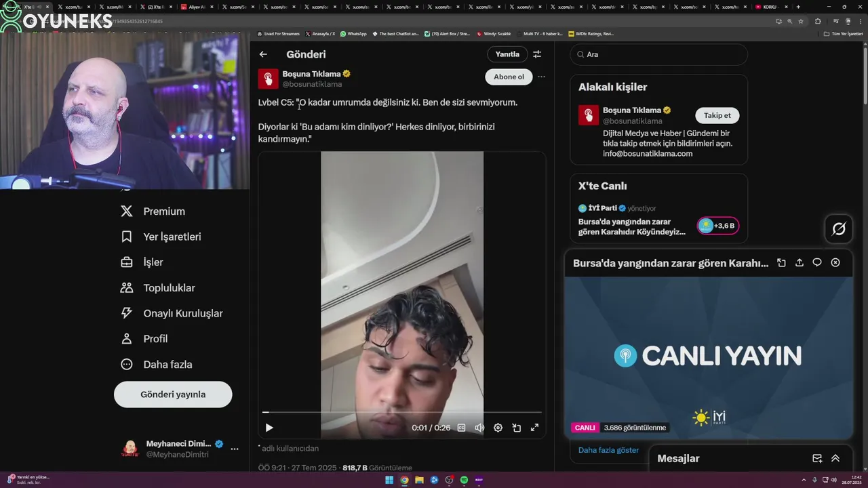Open The best ChatBot bookmark
The height and width of the screenshot is (488, 868).
pyautogui.click(x=396, y=33)
